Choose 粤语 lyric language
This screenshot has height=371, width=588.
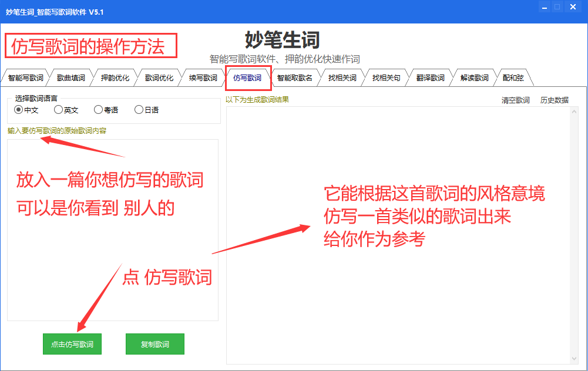[106, 110]
